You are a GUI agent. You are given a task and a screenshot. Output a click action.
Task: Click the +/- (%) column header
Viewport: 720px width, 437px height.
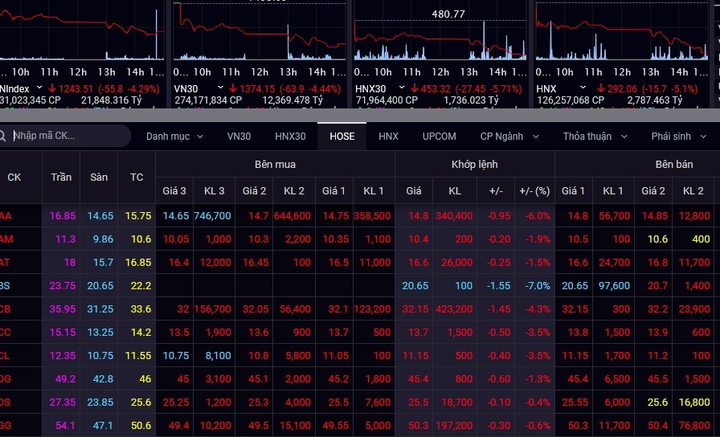pyautogui.click(x=534, y=190)
